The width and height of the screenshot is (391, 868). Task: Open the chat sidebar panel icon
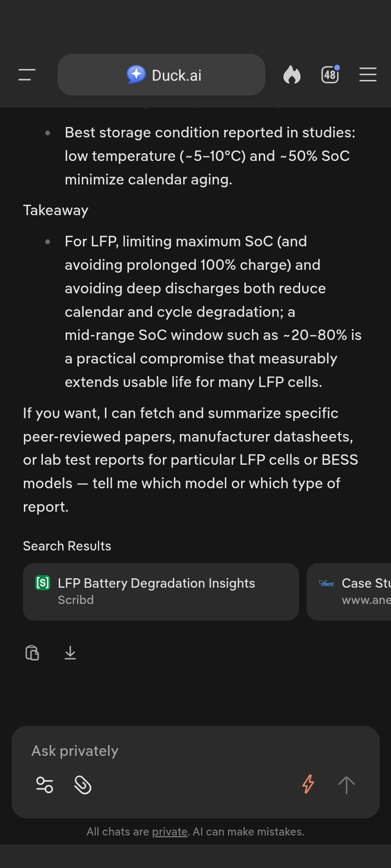27,75
